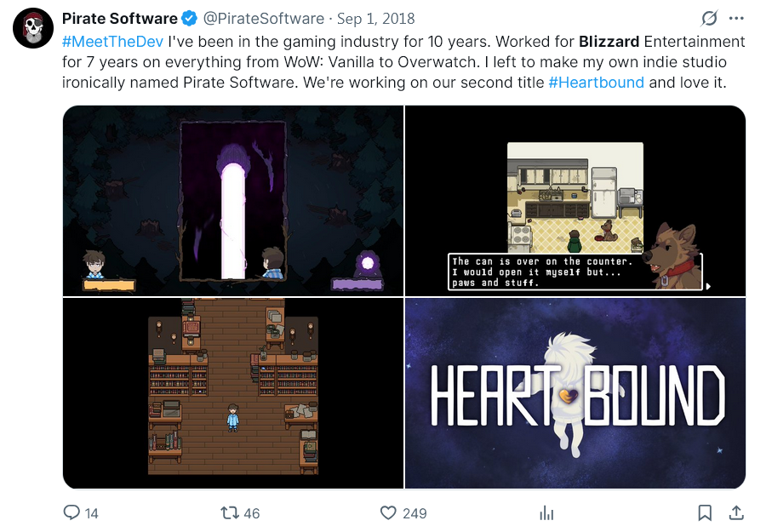Click the Pirate Software display name
The image size is (772, 532).
point(120,19)
